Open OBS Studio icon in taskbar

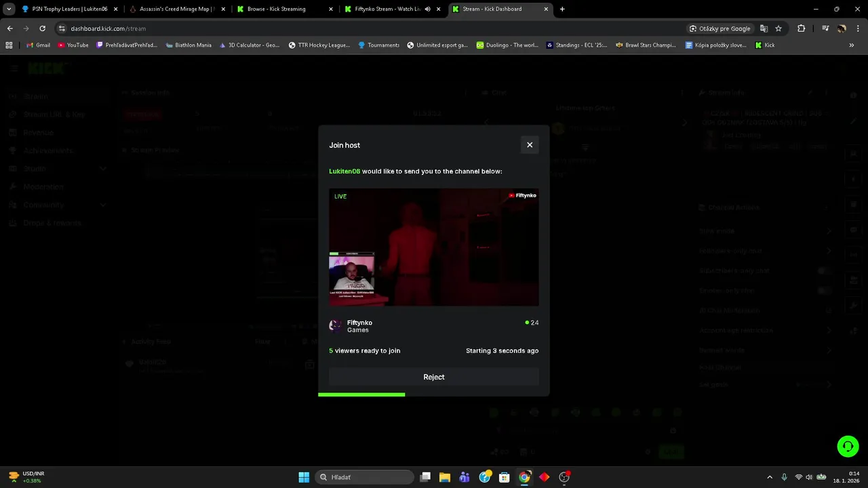click(564, 477)
